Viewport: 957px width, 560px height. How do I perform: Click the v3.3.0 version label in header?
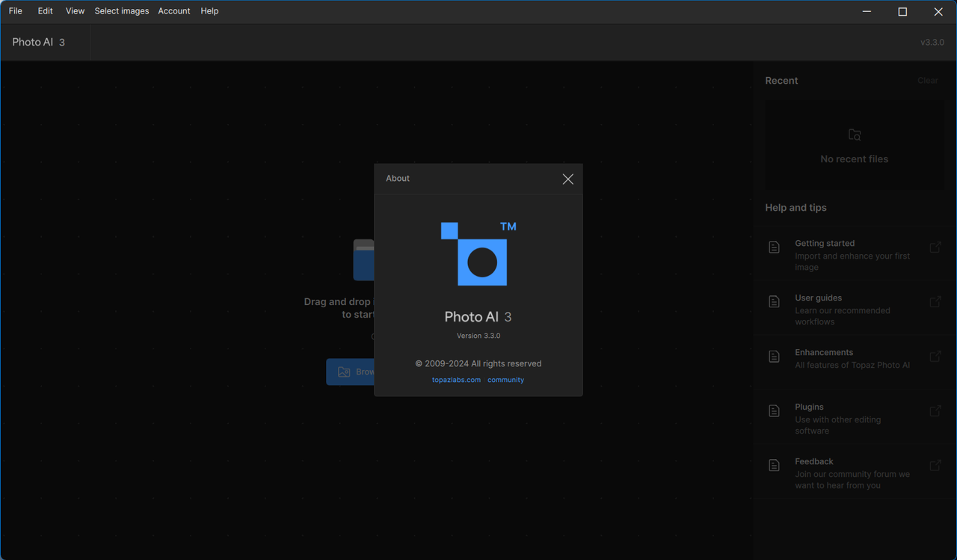point(932,43)
